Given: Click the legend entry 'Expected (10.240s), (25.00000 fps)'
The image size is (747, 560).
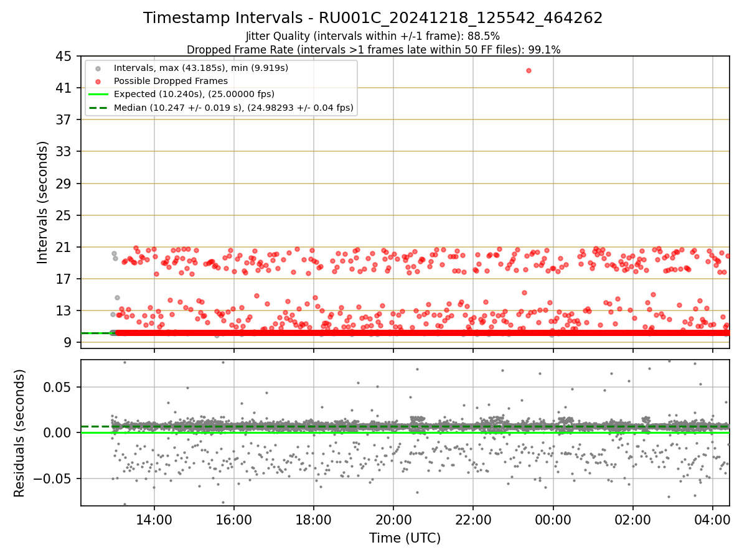Looking at the screenshot, I should [x=194, y=94].
